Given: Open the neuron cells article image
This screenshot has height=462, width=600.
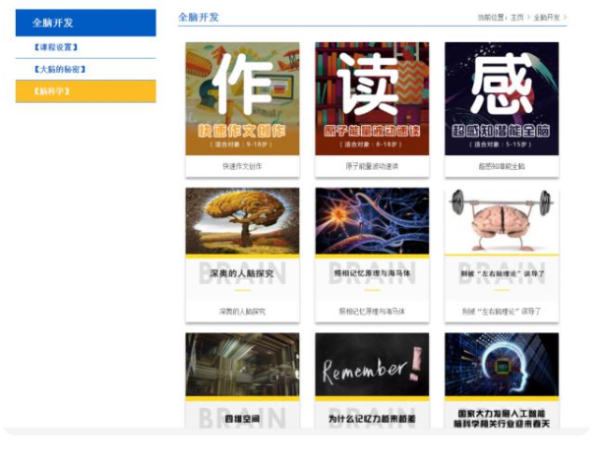Looking at the screenshot, I should pos(372,221).
